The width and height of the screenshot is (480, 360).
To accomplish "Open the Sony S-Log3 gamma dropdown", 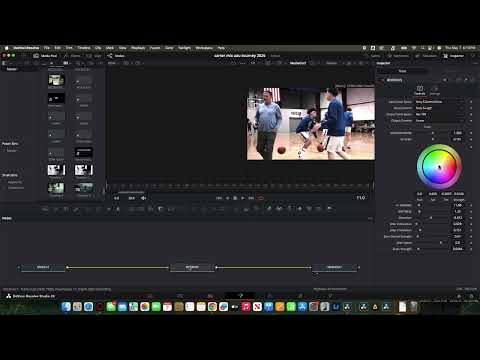I will [x=440, y=108].
